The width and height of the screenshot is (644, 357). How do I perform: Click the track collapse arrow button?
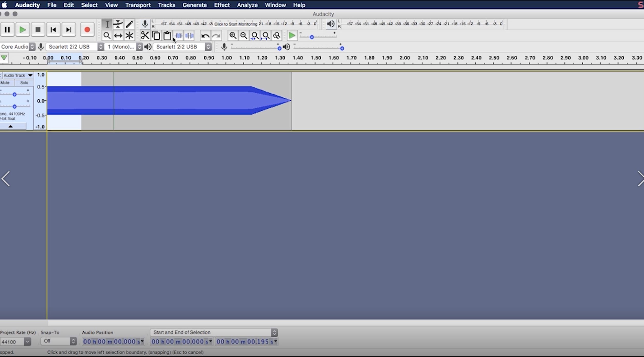[x=10, y=126]
